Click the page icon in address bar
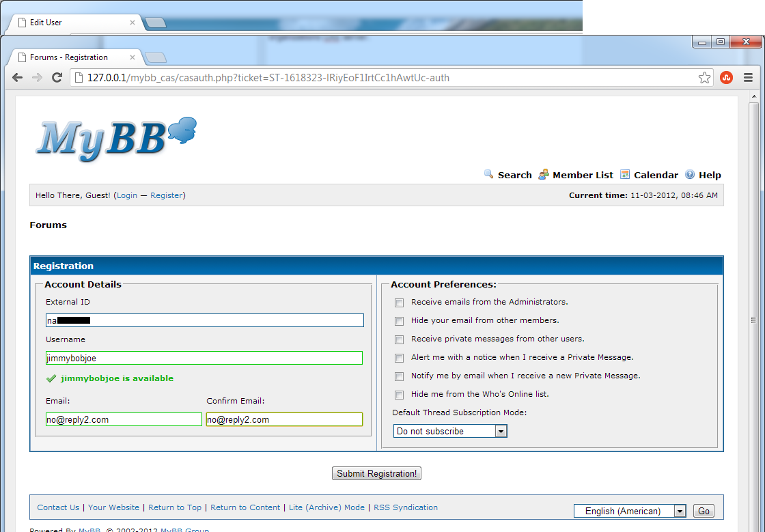Image resolution: width=765 pixels, height=532 pixels. point(79,78)
